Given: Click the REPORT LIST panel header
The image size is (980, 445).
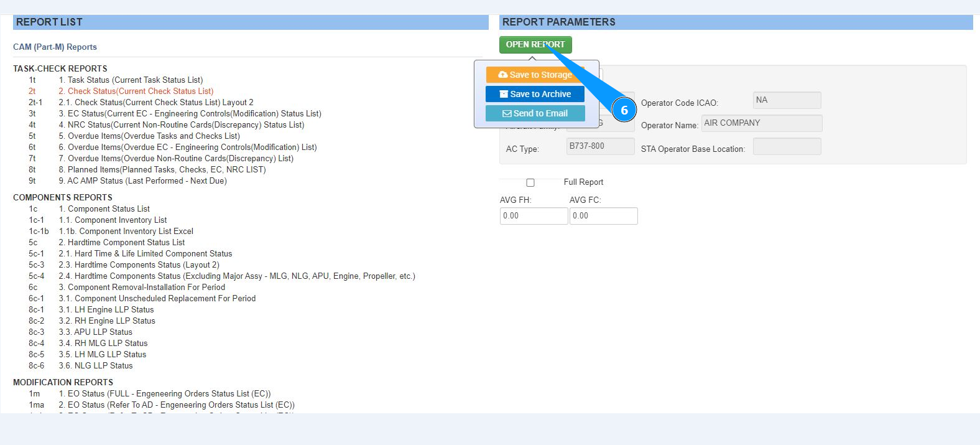Looking at the screenshot, I should (x=251, y=22).
